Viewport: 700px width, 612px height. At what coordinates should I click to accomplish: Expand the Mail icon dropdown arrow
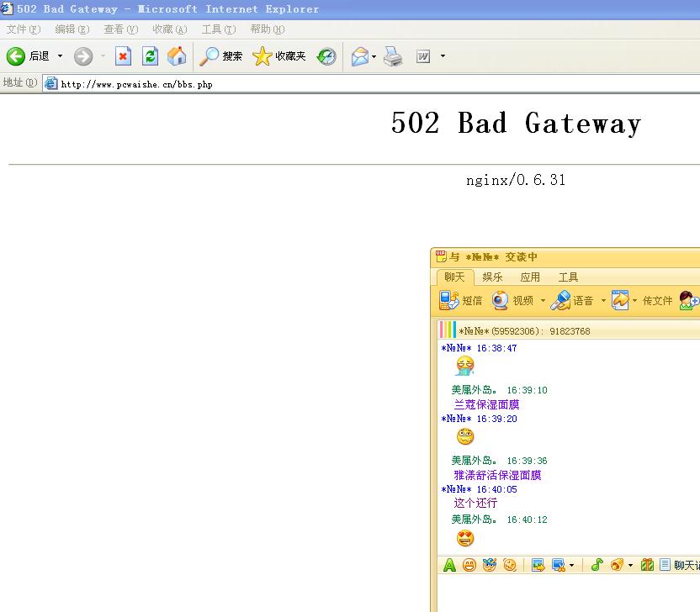[x=374, y=56]
